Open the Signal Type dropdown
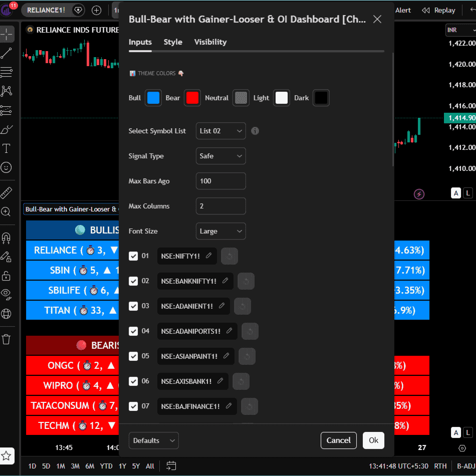The image size is (476, 476). [x=220, y=156]
